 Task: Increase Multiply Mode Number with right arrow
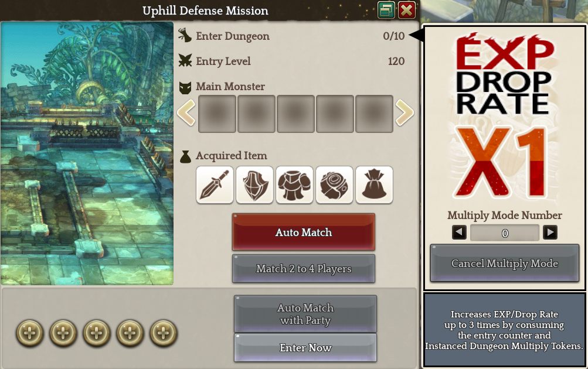click(550, 233)
